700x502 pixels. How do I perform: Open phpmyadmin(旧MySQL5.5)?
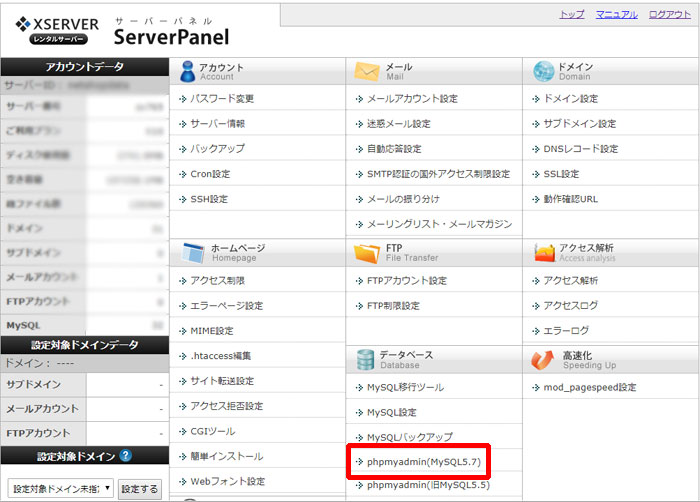(x=428, y=485)
